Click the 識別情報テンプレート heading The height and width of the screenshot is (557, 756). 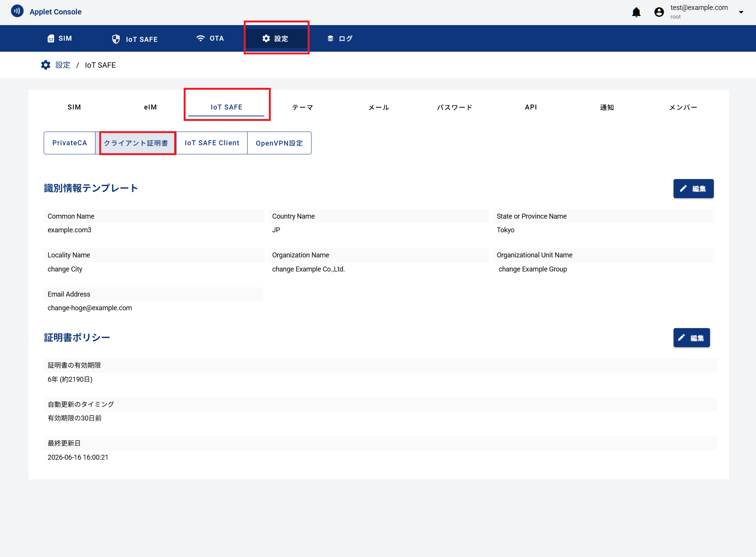tap(91, 188)
